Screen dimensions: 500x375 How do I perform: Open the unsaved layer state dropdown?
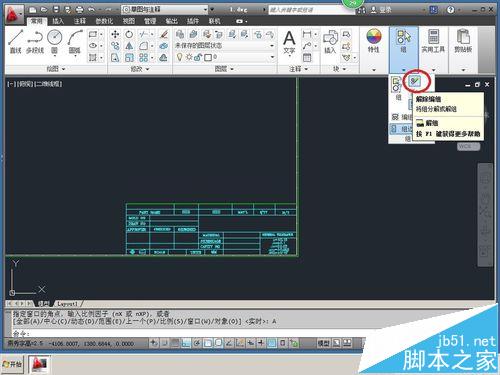pos(225,46)
